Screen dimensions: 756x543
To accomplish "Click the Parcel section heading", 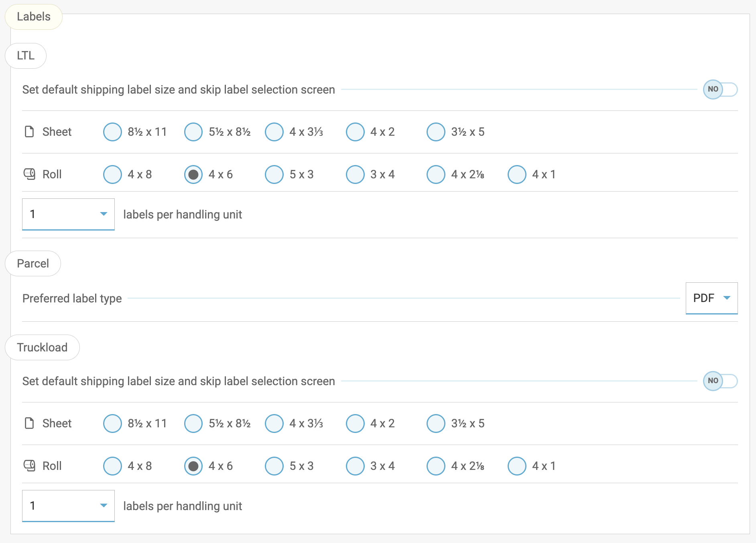I will [x=33, y=263].
